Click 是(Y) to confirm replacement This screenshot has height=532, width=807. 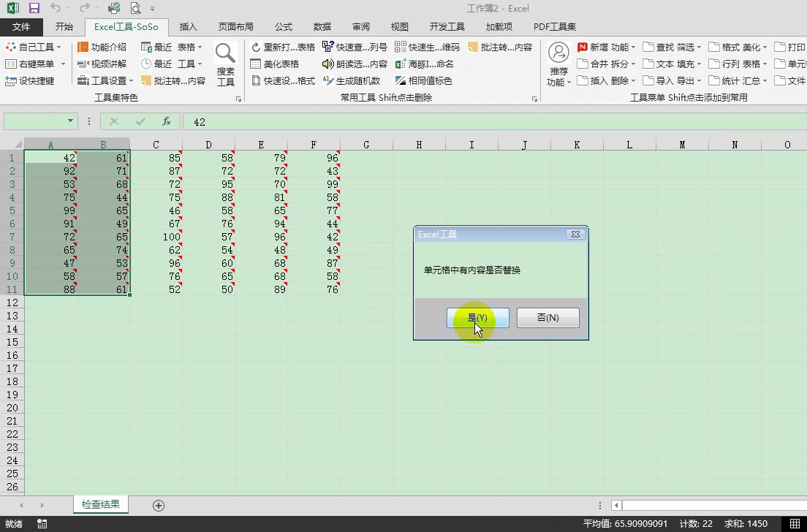477,317
